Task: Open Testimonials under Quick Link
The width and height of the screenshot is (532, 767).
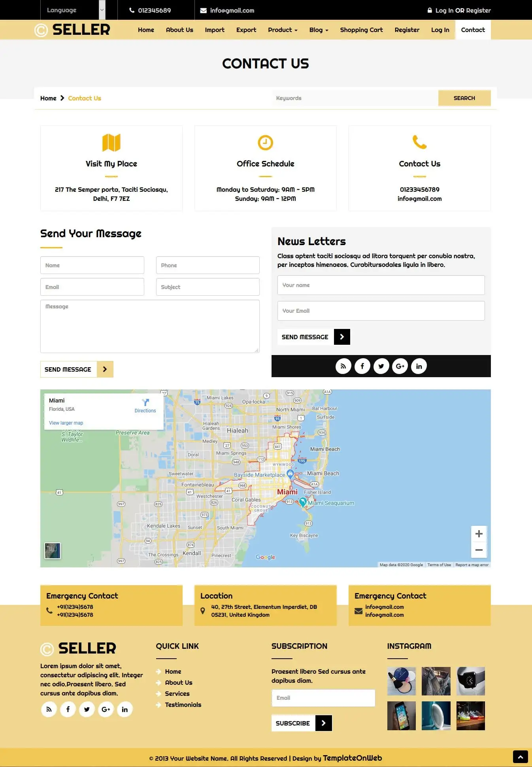Action: [x=183, y=705]
